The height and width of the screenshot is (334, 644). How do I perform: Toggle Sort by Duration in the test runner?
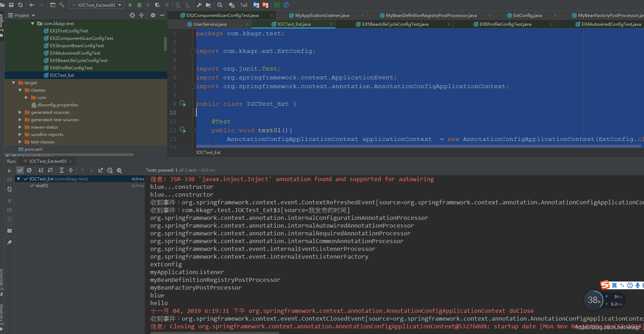50,170
